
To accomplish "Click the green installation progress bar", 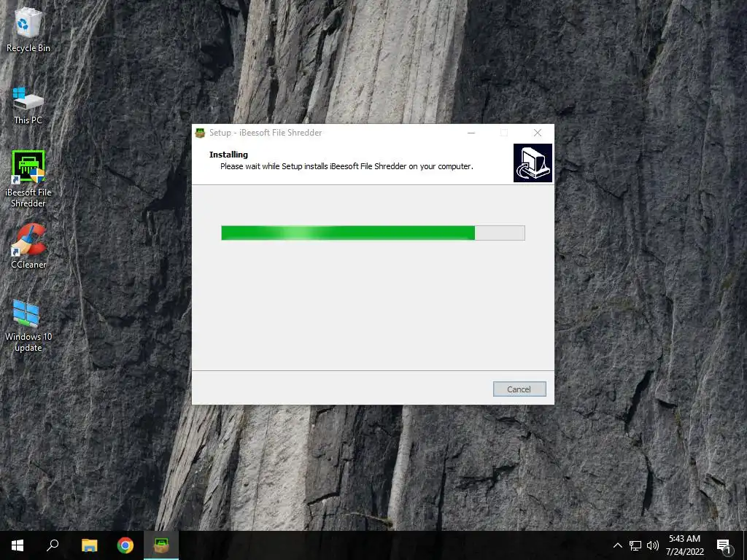I will tap(373, 233).
